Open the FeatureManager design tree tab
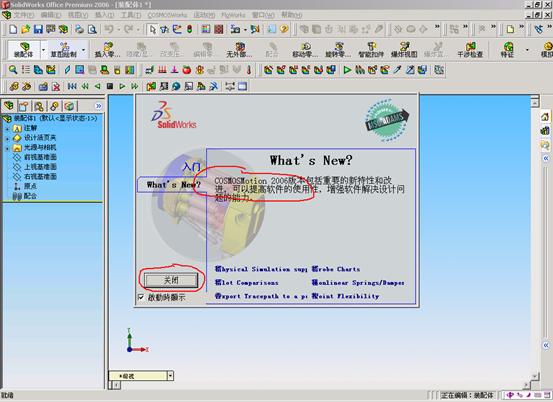Viewport: 553px width, 402px height. [x=9, y=105]
